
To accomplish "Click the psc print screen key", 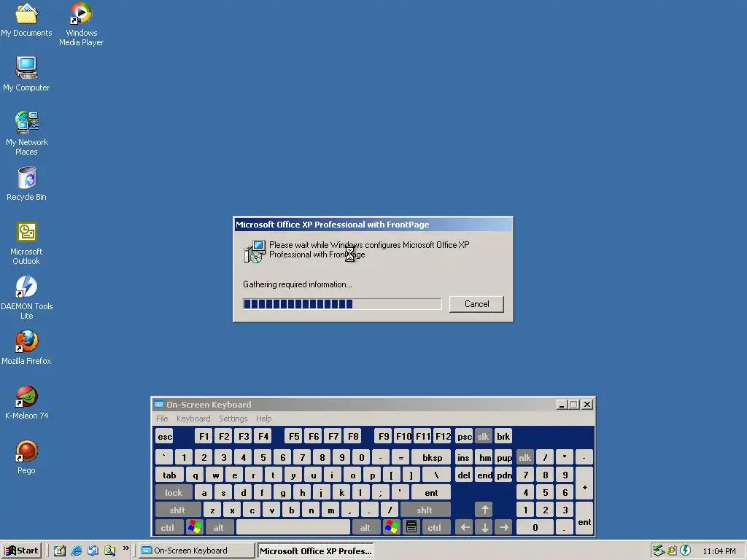I will coord(464,436).
